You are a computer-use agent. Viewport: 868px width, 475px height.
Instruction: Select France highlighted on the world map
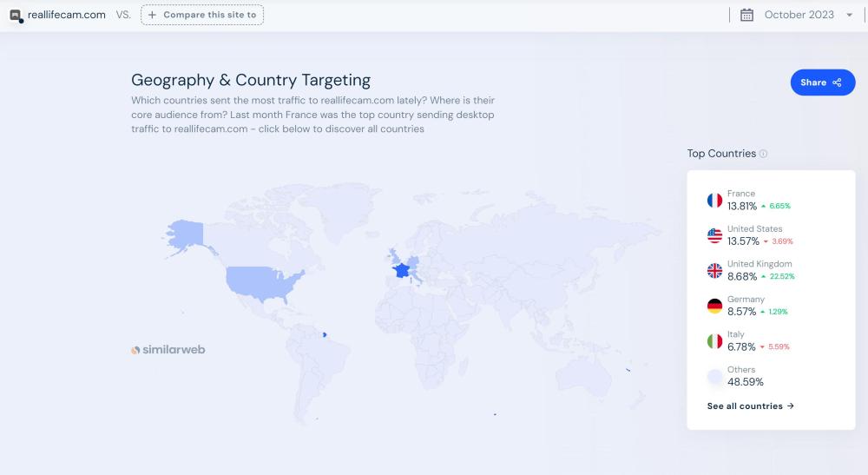[401, 270]
